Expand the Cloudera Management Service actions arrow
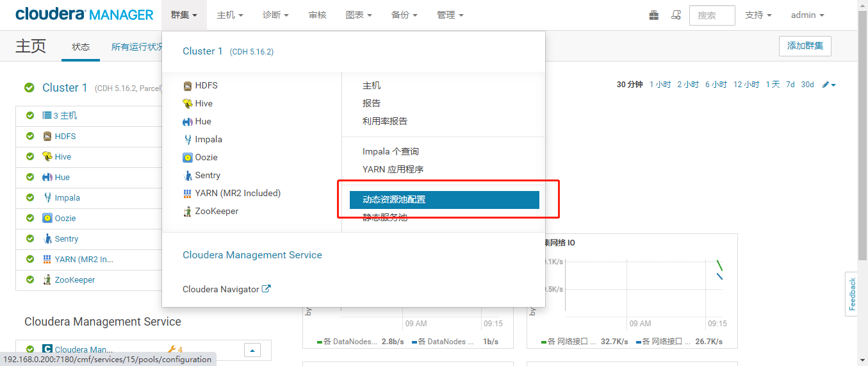Image resolution: width=868 pixels, height=366 pixels. click(x=252, y=350)
